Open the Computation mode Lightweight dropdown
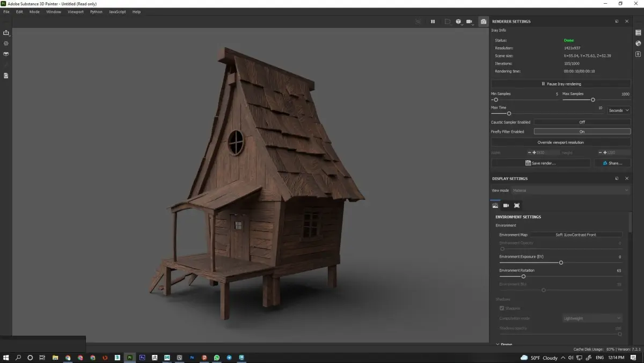 592,318
